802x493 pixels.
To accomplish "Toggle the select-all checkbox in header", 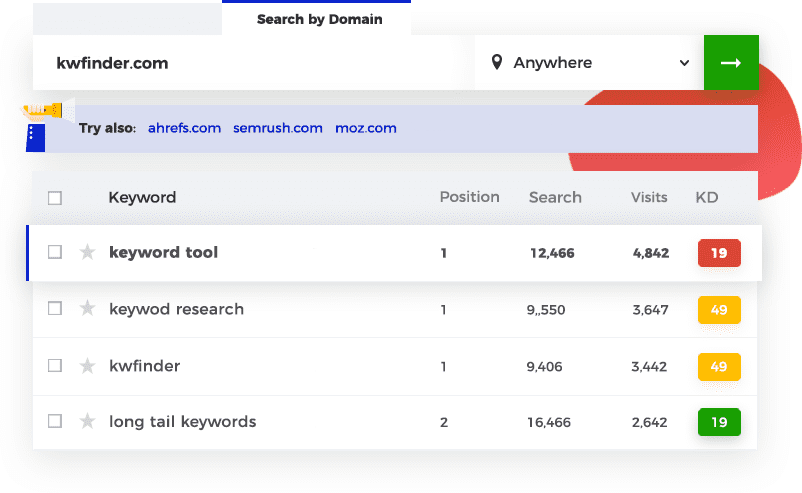I will pyautogui.click(x=55, y=198).
